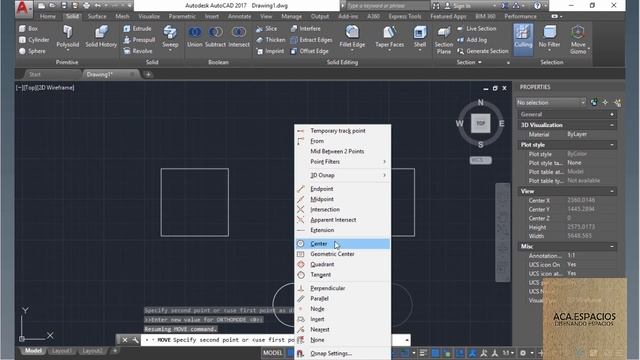
Task: Choose Quadrant from the osnap menu
Action: pyautogui.click(x=342, y=264)
